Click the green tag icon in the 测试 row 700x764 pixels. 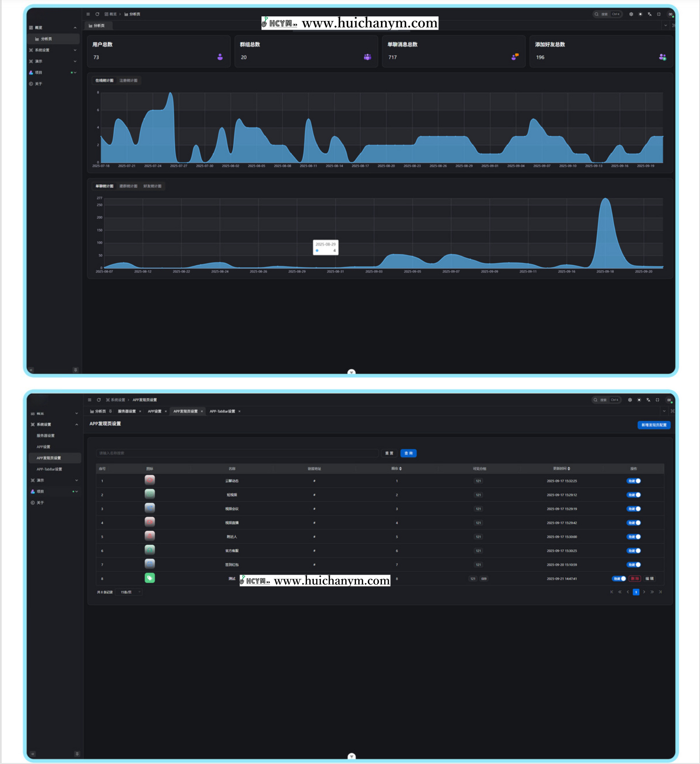tap(150, 578)
